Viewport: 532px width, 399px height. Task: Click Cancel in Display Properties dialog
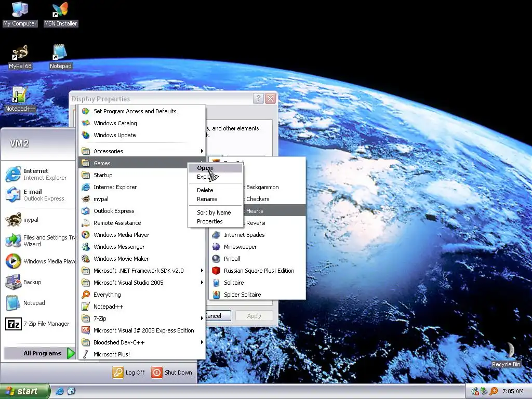(218, 316)
